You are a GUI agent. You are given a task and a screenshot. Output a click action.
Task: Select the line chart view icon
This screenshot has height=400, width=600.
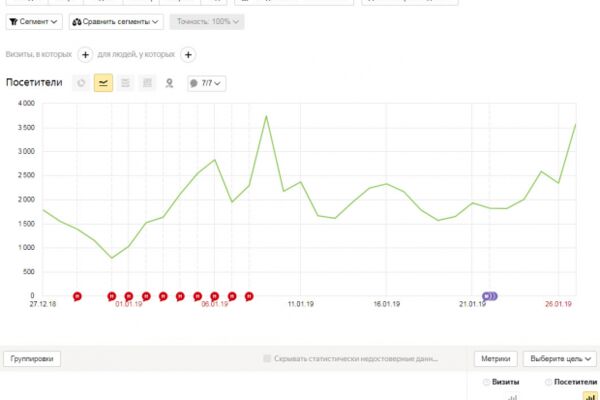[103, 83]
